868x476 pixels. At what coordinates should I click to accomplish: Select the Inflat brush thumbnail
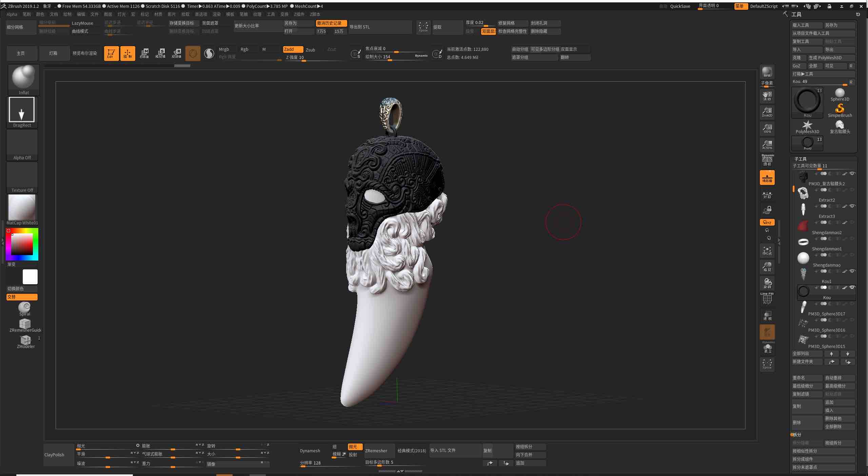pos(23,77)
